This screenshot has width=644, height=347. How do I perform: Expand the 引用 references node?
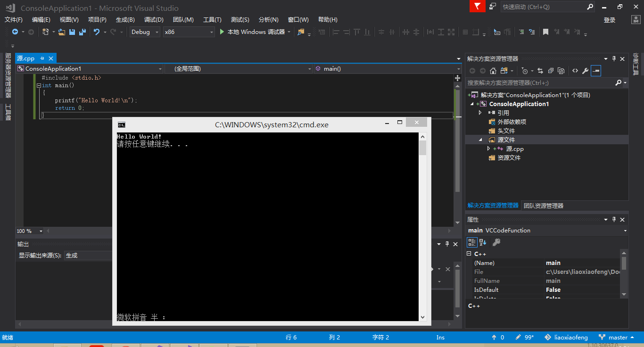480,113
